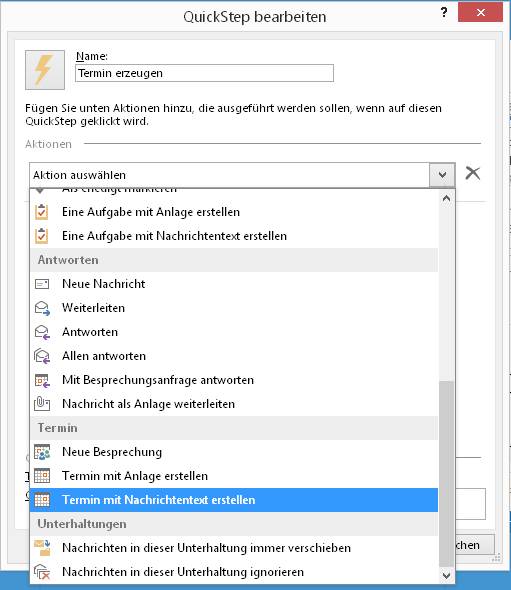Click the Allen antworten reply-all icon

click(x=42, y=356)
